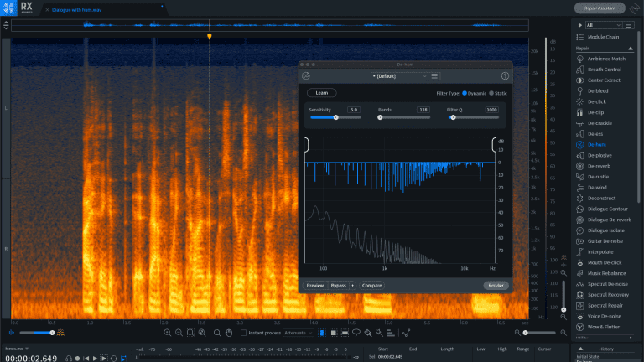Click the zoom in icon below spectrogram
Image resolution: width=644 pixels, height=362 pixels.
click(x=167, y=333)
